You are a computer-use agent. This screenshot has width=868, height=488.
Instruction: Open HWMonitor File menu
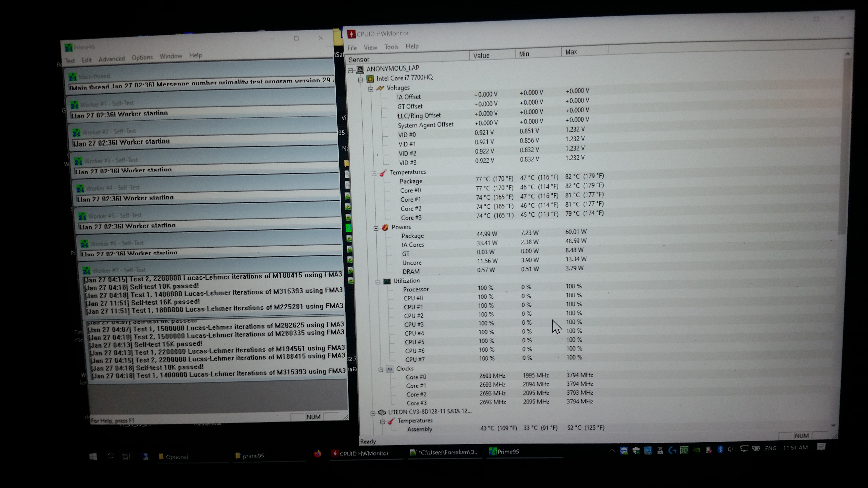coord(352,48)
